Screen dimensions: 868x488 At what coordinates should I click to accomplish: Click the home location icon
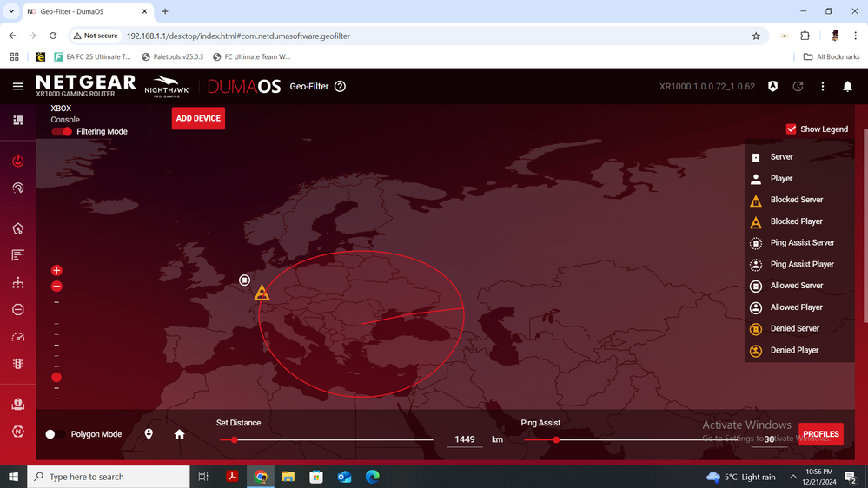coord(179,434)
